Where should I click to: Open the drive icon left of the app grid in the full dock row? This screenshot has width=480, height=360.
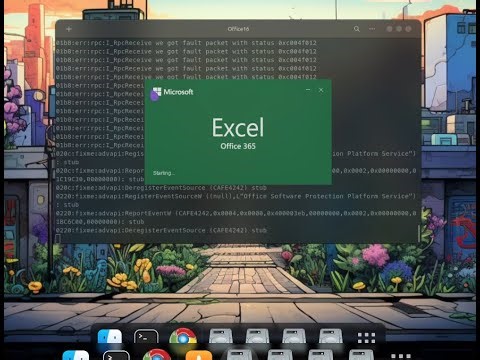(331, 337)
